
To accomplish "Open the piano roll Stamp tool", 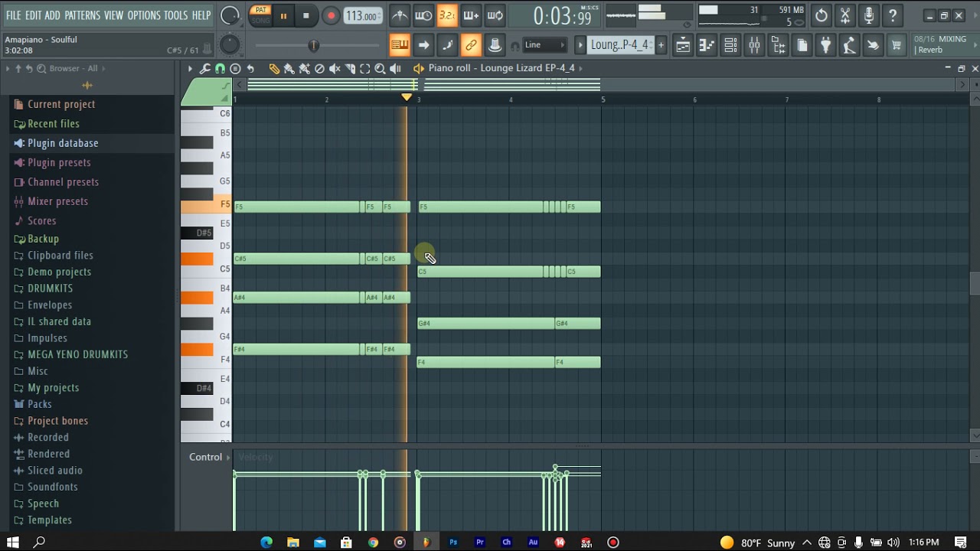I will click(x=235, y=69).
